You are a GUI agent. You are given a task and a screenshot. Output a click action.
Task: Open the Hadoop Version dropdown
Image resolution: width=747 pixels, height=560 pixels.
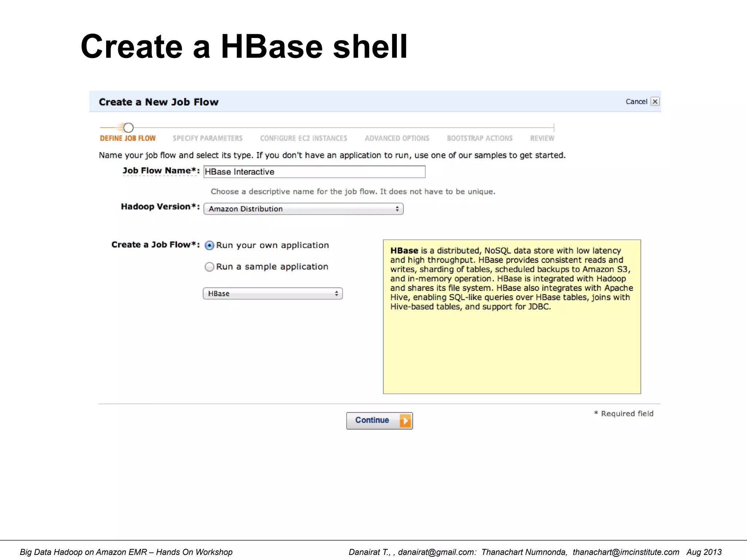click(303, 209)
